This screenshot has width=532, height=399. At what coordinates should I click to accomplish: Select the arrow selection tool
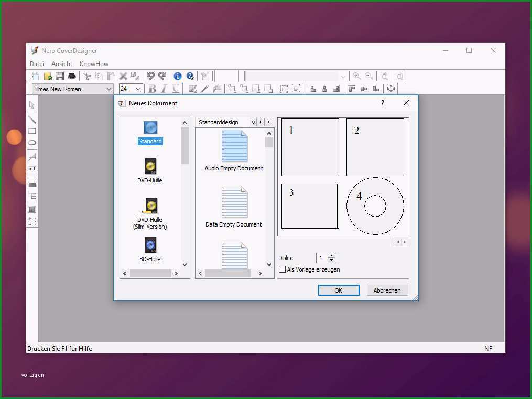(32, 105)
